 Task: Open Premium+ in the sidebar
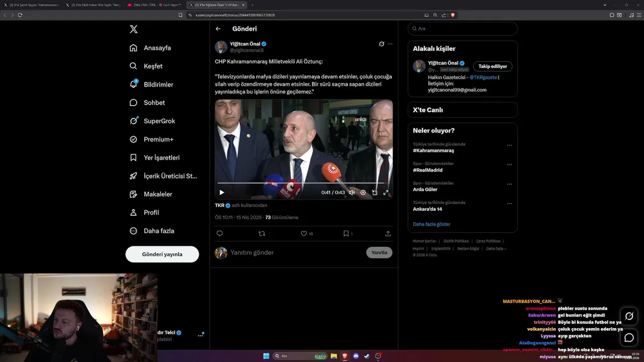click(x=151, y=139)
